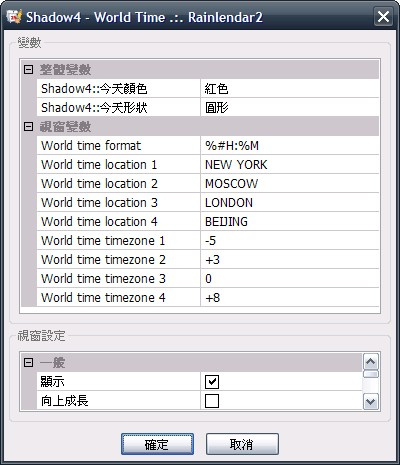Toggle the 顯示 checkbox
This screenshot has height=465, width=400.
tap(212, 382)
